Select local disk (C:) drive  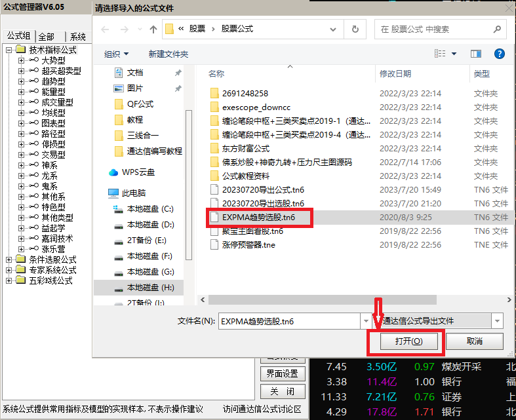point(150,209)
